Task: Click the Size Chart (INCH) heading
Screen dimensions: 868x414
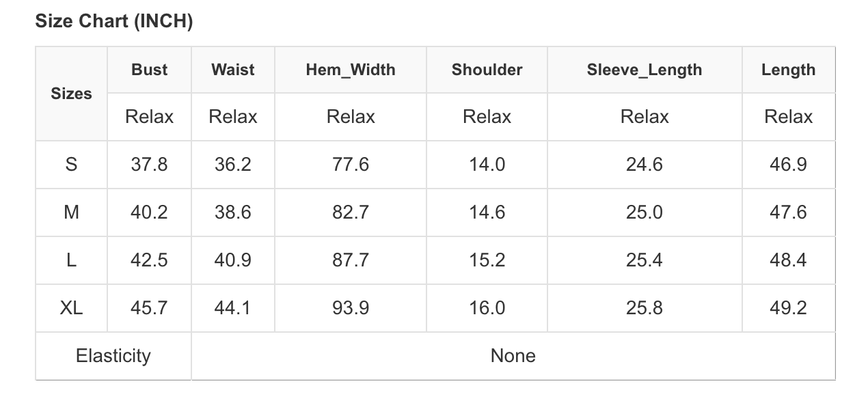Action: (x=114, y=22)
